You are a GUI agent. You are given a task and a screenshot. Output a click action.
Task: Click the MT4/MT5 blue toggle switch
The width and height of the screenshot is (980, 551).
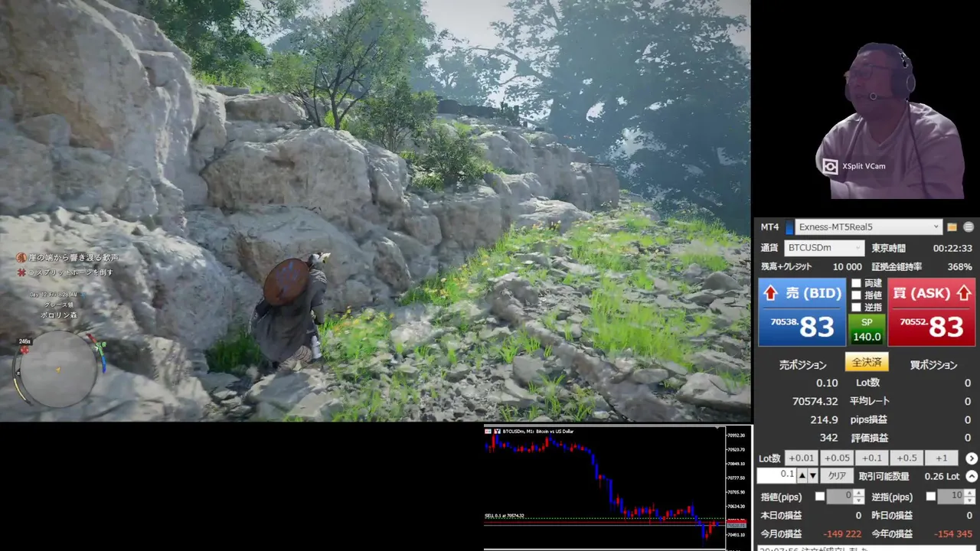(x=789, y=227)
